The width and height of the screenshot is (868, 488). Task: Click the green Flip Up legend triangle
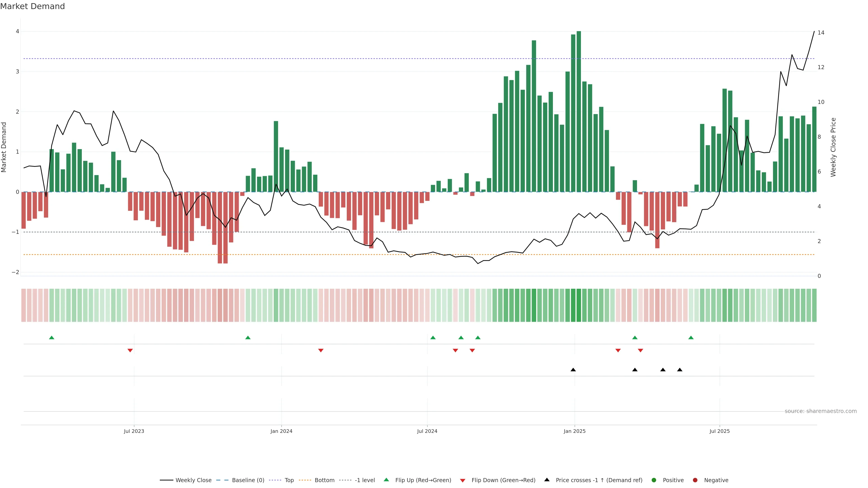(x=387, y=480)
